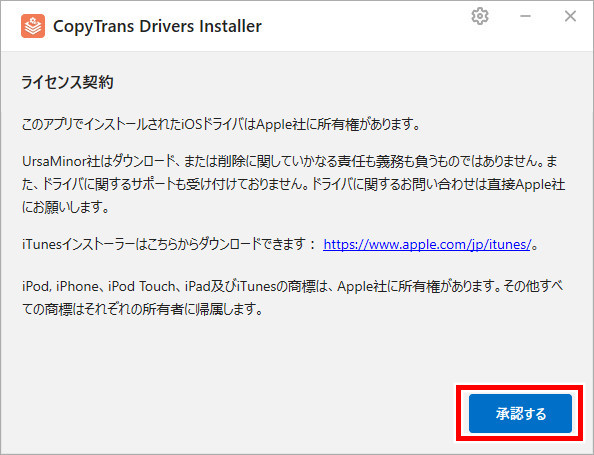Open settings via the gear icon
Screen dimensions: 594x455
(x=480, y=16)
